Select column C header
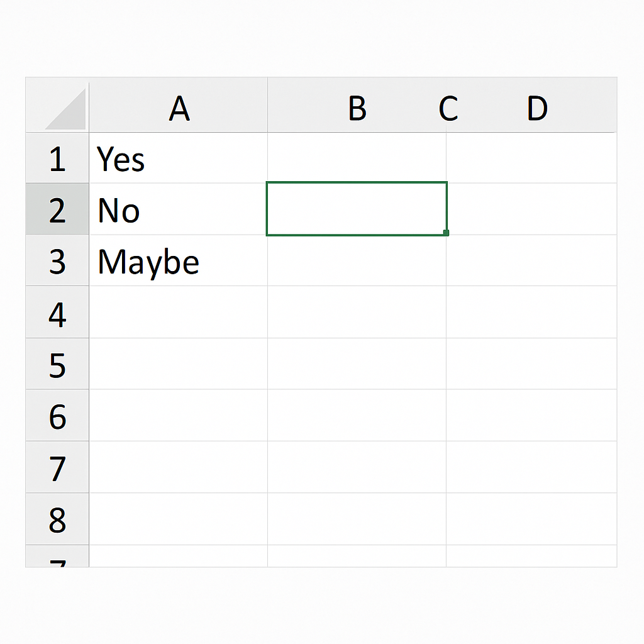The height and width of the screenshot is (644, 644). [x=448, y=109]
